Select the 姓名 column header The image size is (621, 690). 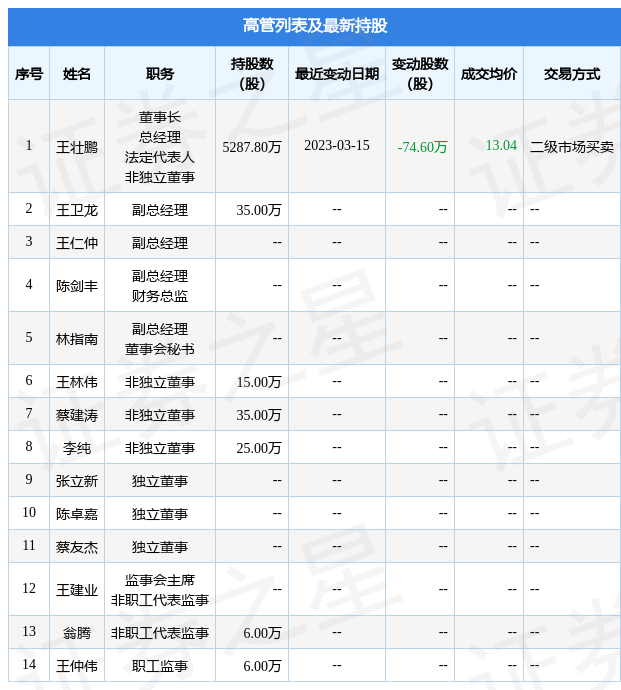point(77,74)
